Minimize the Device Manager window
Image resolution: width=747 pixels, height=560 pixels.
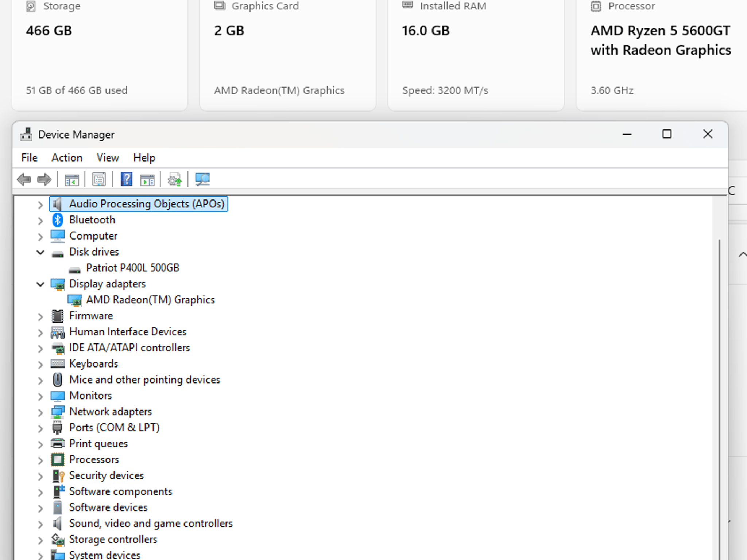click(627, 134)
